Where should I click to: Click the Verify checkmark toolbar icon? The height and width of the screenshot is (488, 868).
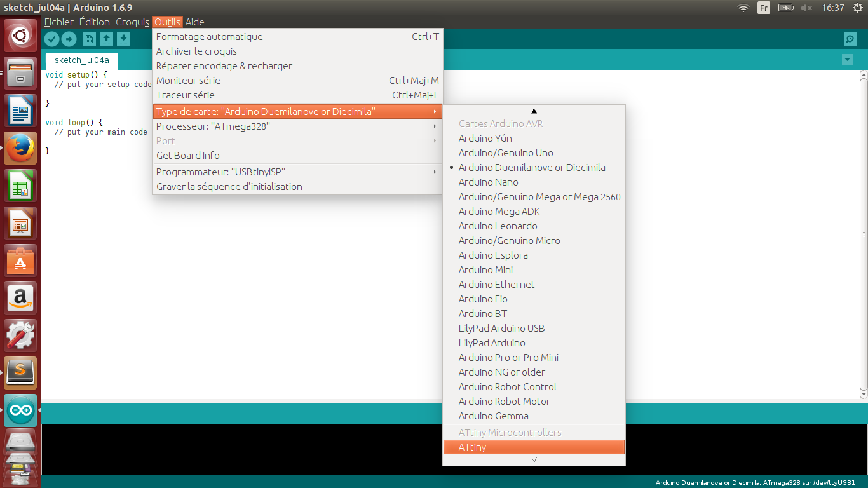[52, 39]
